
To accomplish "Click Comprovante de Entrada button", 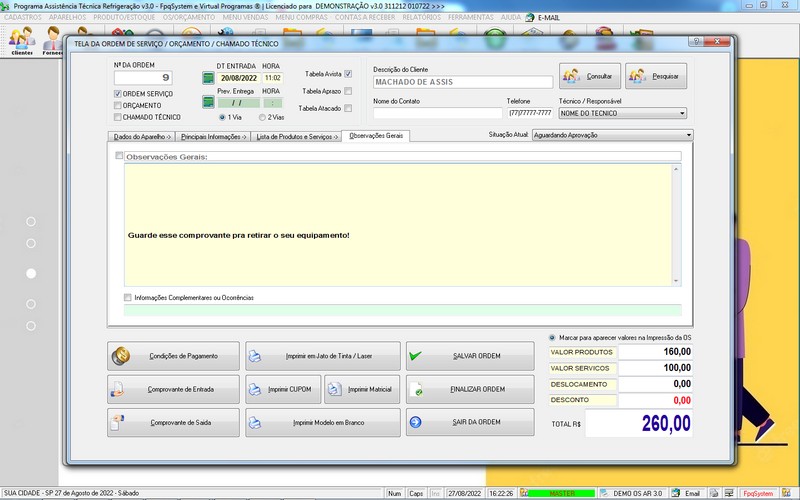I will tap(173, 389).
